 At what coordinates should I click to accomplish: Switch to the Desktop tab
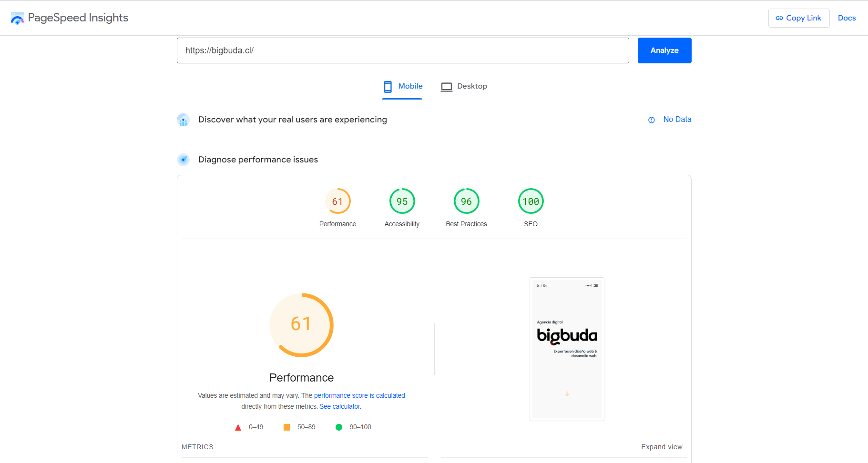[x=464, y=87]
